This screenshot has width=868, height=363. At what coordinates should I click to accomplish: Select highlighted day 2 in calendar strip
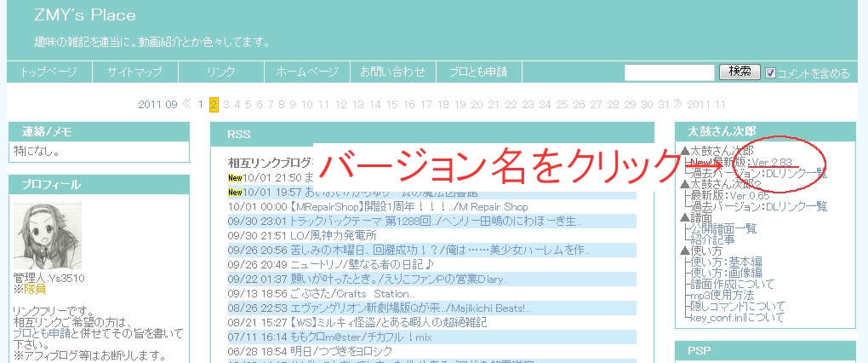214,104
